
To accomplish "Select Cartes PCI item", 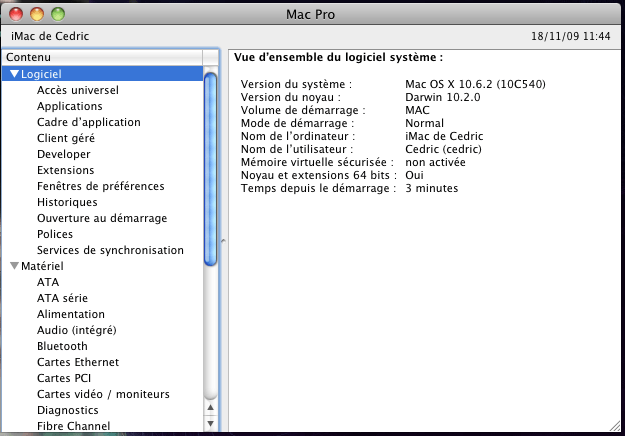I will pos(64,378).
